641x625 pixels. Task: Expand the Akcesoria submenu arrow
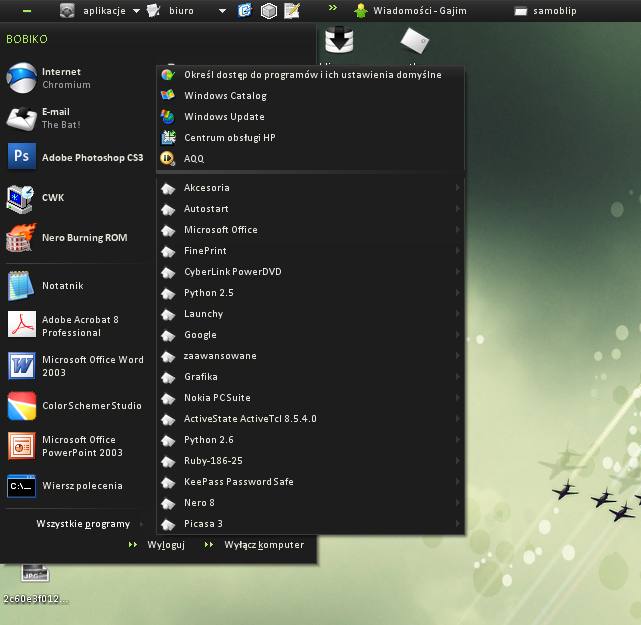pos(458,188)
